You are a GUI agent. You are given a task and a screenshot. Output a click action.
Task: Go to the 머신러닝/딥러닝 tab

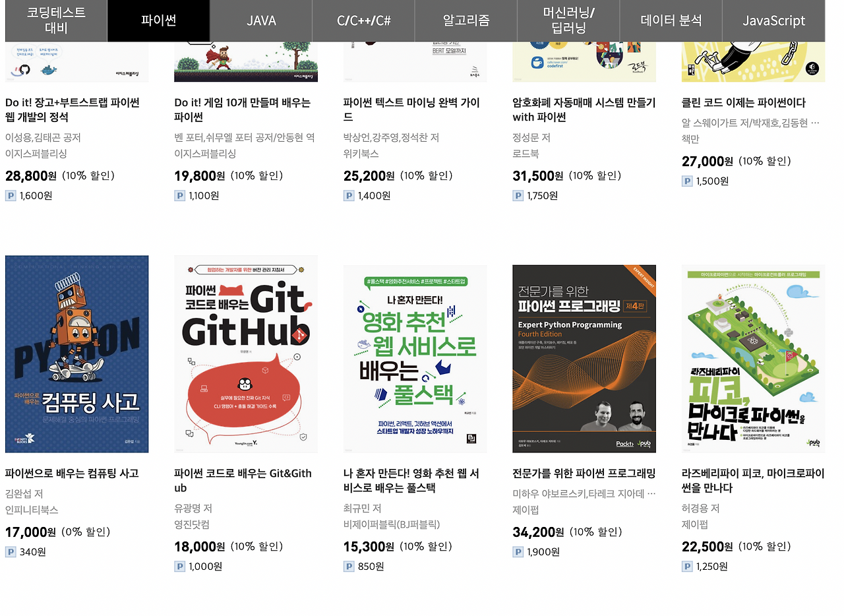tap(568, 20)
